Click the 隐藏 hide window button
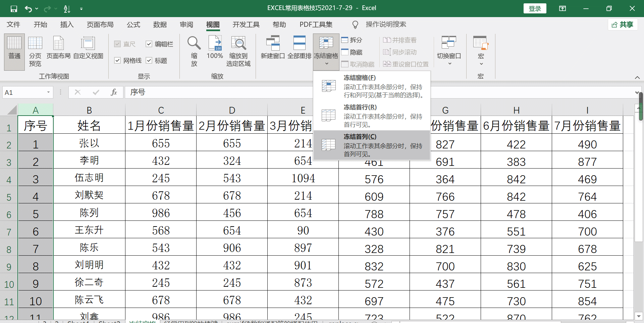The width and height of the screenshot is (644, 323). 352,52
